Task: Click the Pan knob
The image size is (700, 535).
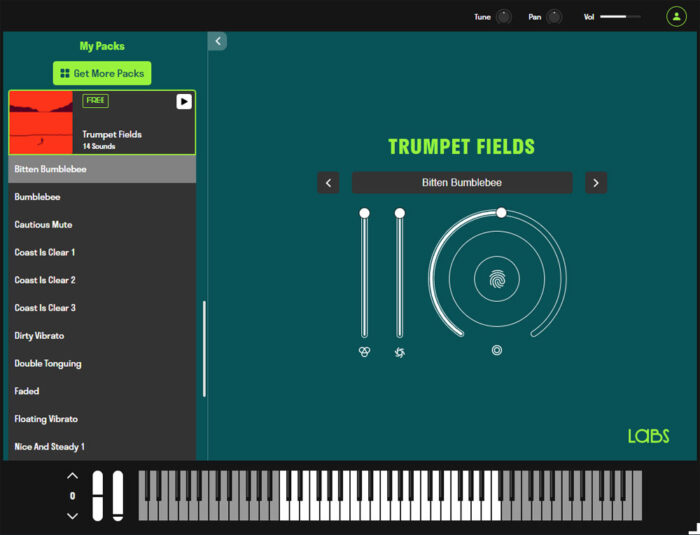Action: (x=554, y=17)
